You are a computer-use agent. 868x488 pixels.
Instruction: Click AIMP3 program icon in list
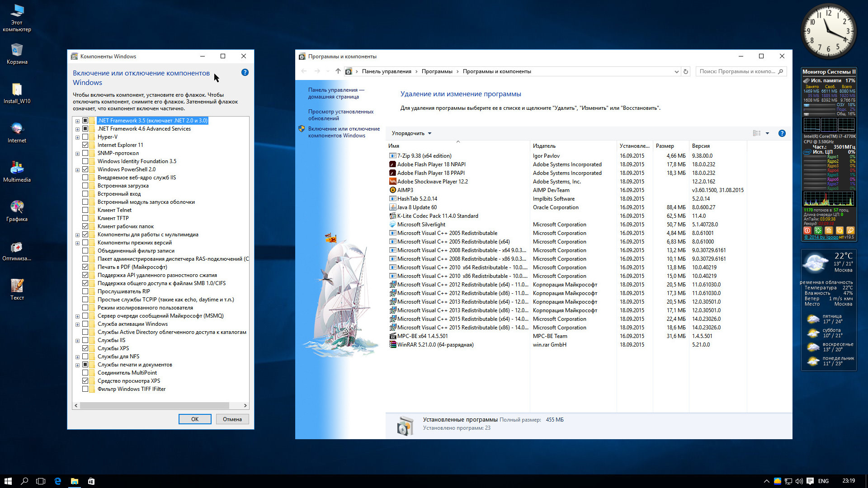392,190
